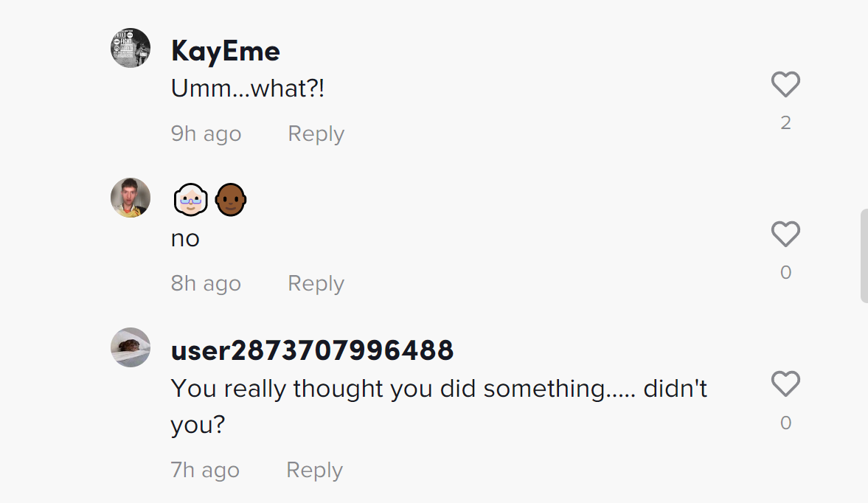Viewport: 868px width, 503px height.
Task: Click the "8h ago" timestamp
Action: pos(206,283)
